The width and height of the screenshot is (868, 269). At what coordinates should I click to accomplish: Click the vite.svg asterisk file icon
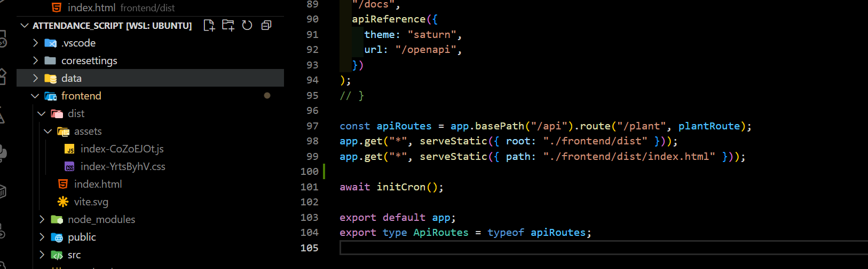click(63, 202)
